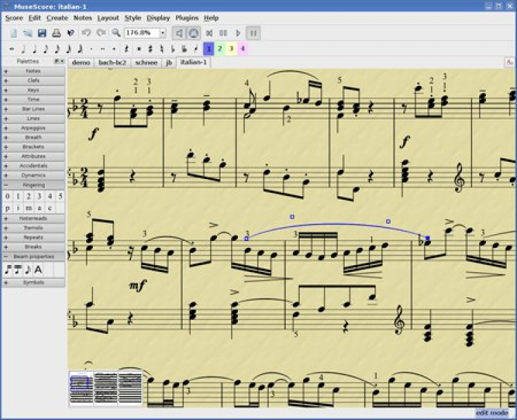Toggle the pause button

coord(253,33)
